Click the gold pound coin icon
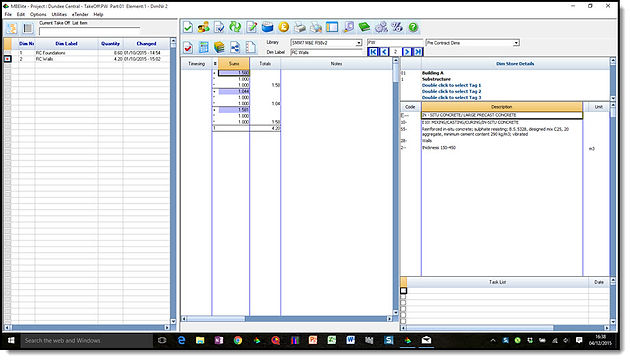Image resolution: width=630 pixels, height=360 pixels. [x=284, y=27]
